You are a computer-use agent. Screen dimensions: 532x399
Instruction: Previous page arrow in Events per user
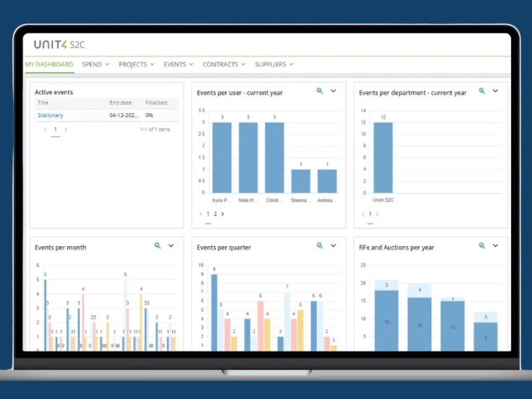click(x=201, y=214)
